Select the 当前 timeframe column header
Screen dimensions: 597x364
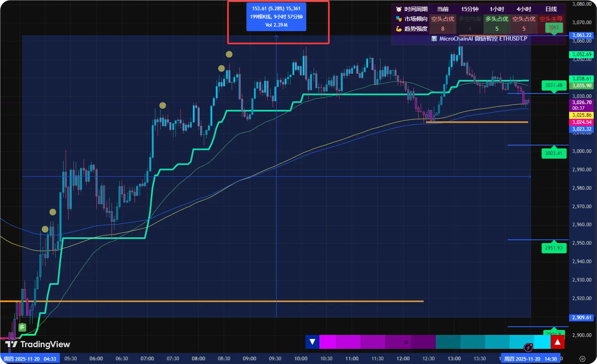443,9
